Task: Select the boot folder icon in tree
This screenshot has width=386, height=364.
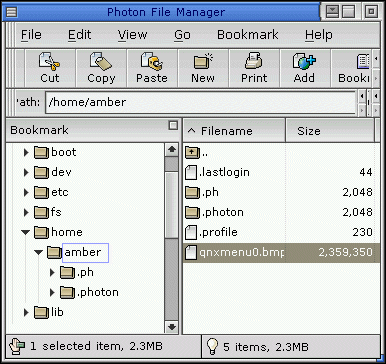Action: 42,153
